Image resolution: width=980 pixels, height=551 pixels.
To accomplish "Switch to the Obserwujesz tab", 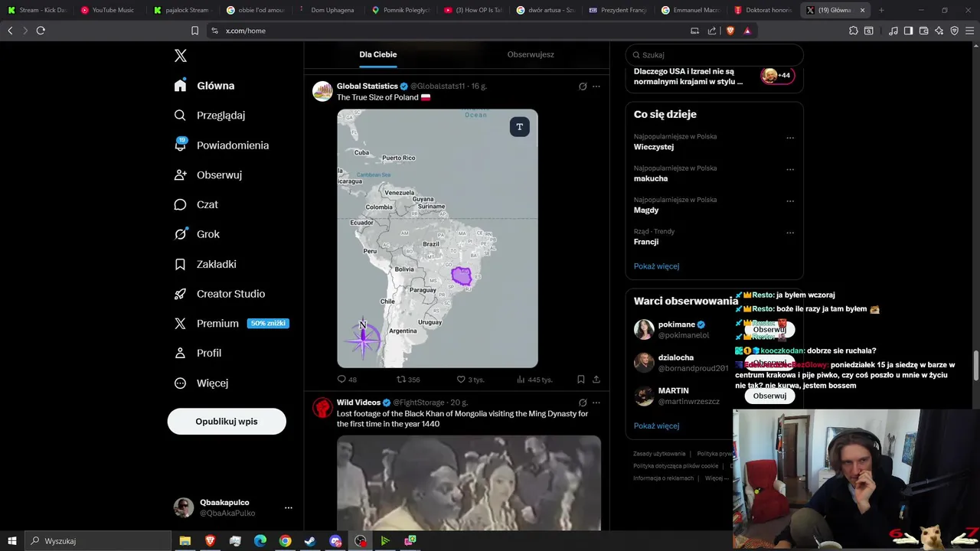I will [531, 54].
